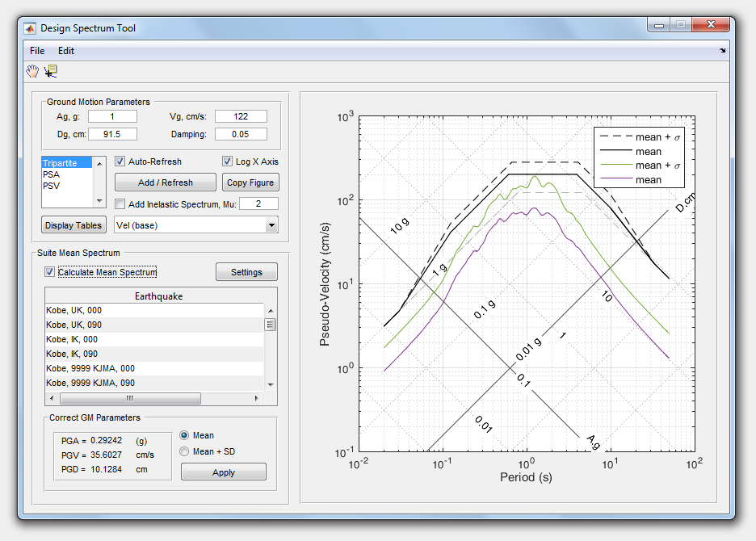Click right arrow of earthquake table scrollbar
Viewport: 756px width, 541px height.
[258, 399]
